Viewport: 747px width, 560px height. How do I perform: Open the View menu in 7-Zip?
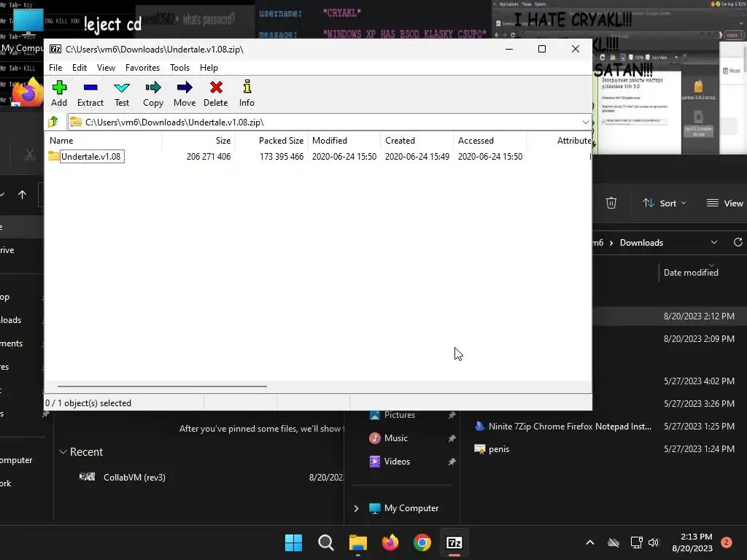(x=106, y=68)
